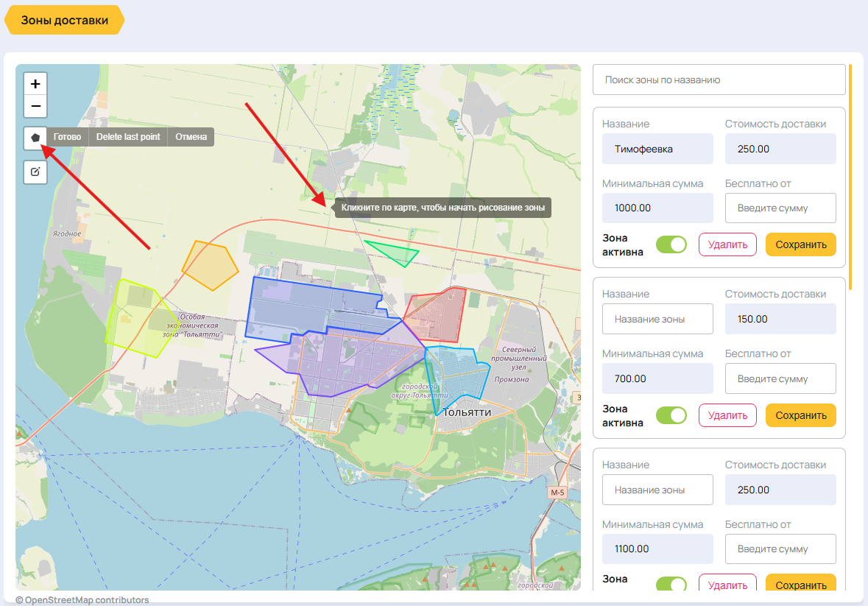Open the Зоны доставки tab

(64, 20)
